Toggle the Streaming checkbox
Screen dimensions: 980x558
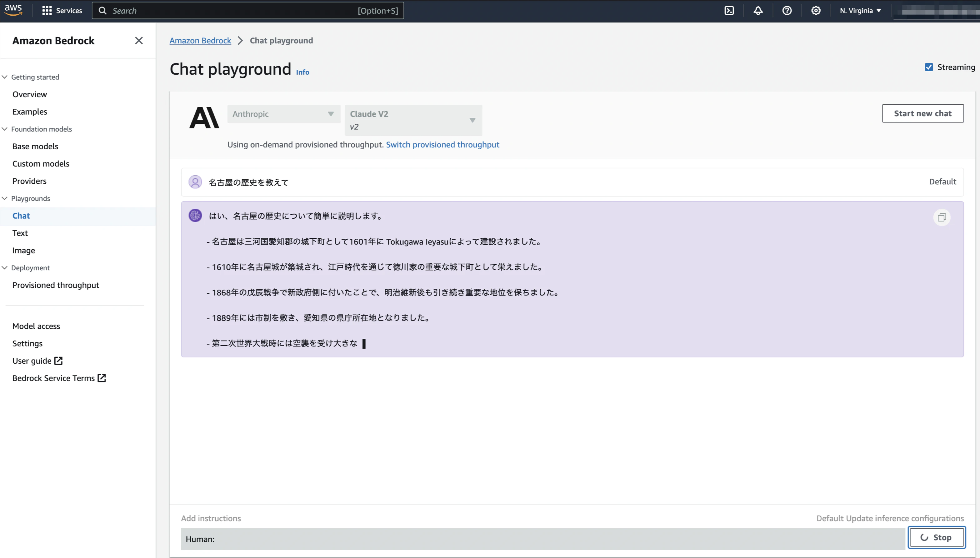click(929, 67)
